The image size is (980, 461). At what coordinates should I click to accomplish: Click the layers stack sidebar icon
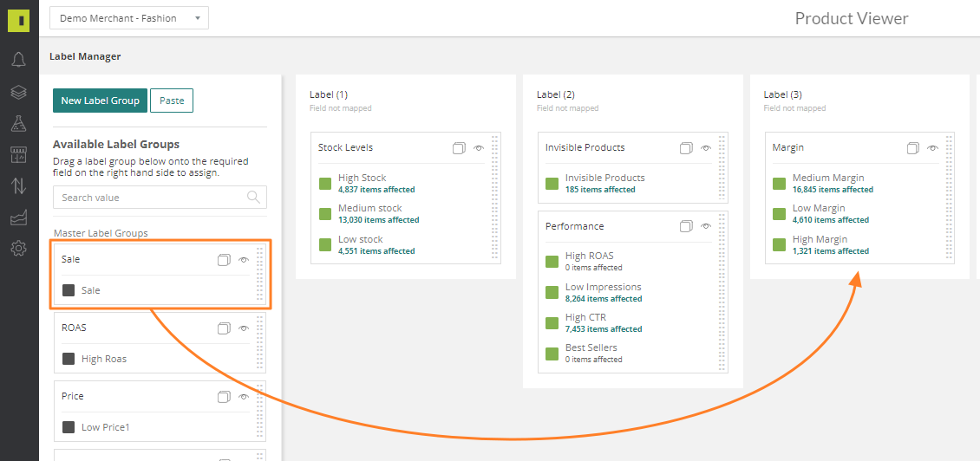(x=19, y=92)
